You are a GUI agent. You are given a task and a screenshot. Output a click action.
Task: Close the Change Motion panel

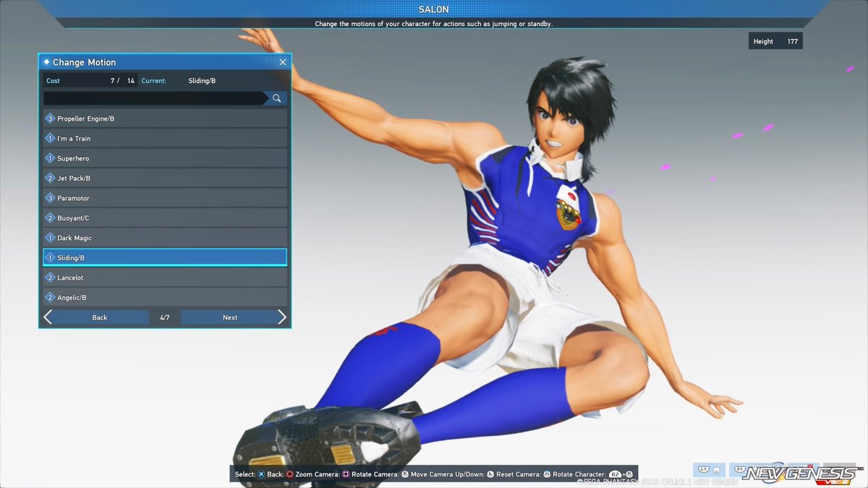coord(283,62)
